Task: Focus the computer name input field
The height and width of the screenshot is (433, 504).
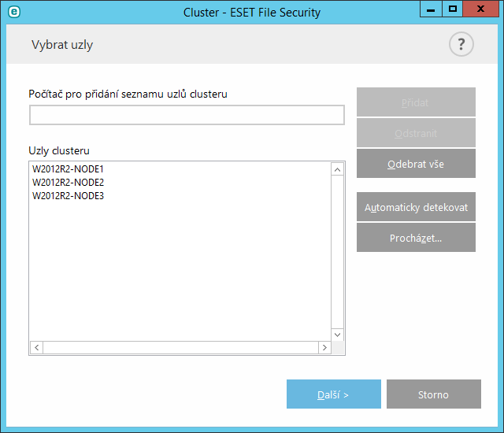Action: click(187, 115)
